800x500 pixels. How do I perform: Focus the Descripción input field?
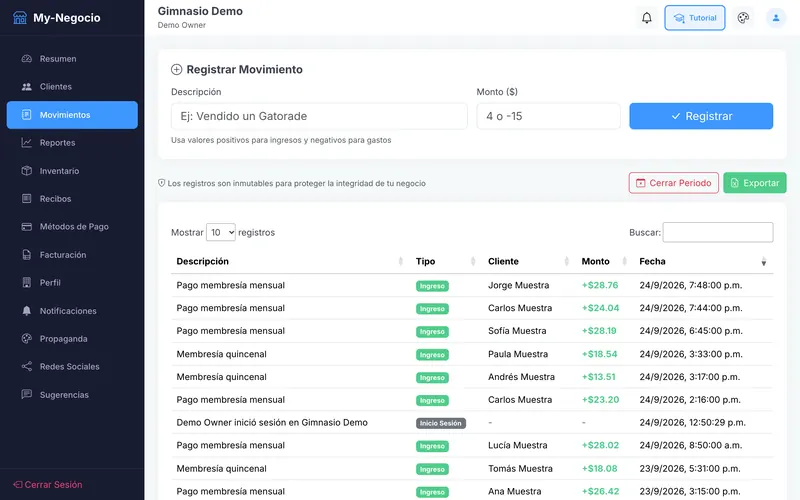(319, 116)
